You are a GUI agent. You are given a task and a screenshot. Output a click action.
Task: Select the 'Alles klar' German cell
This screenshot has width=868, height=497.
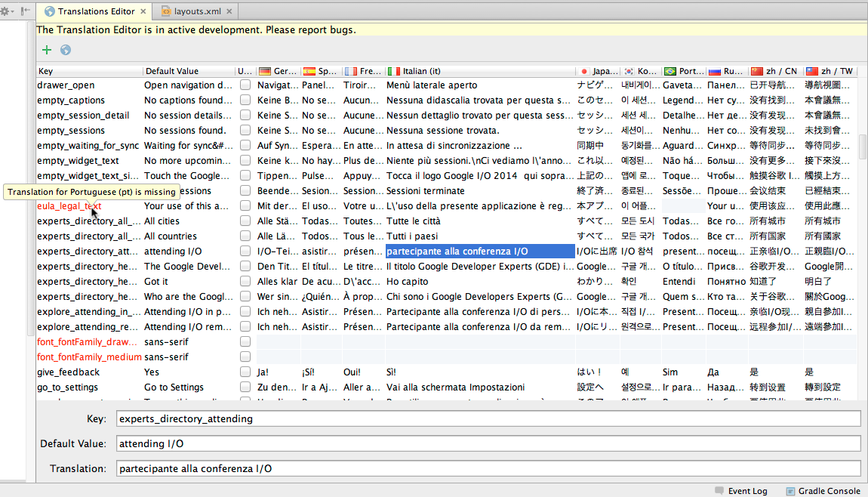[x=278, y=281]
